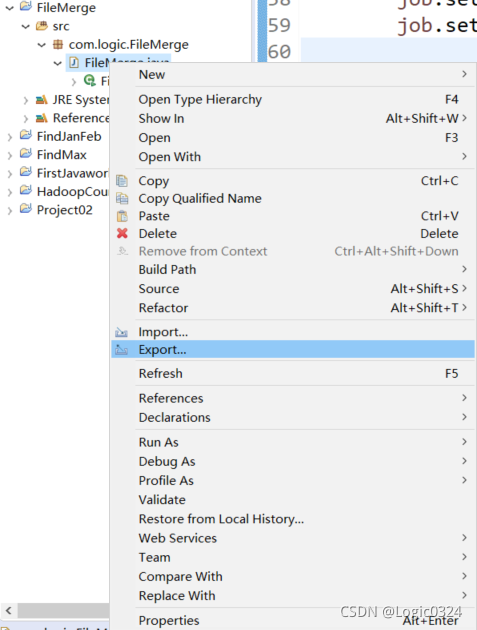Click the Referenced Libraries icon
477x630 pixels.
point(41,118)
